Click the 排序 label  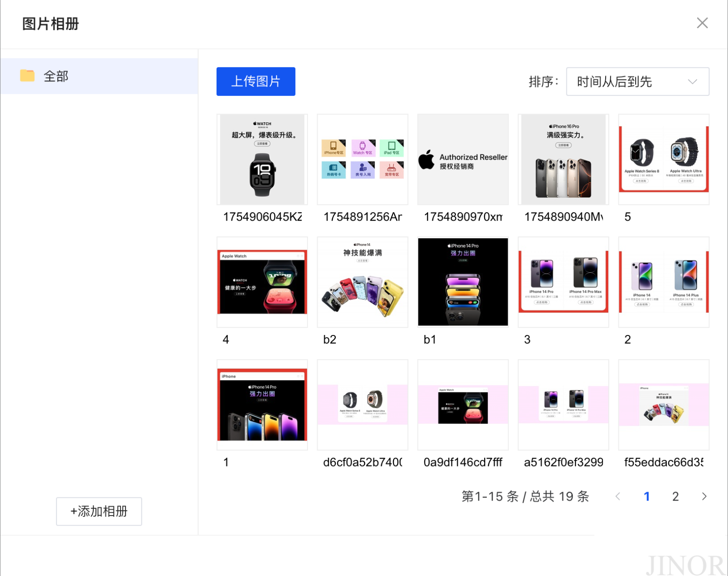544,82
